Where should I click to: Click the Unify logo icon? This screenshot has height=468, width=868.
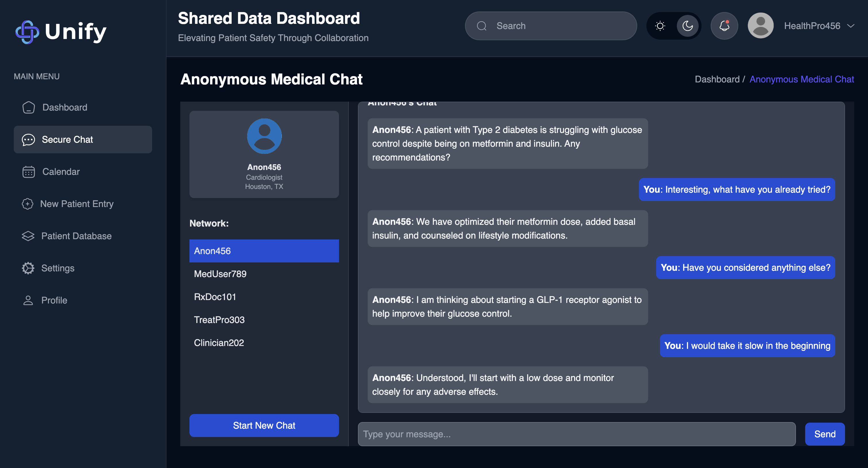[x=27, y=32]
